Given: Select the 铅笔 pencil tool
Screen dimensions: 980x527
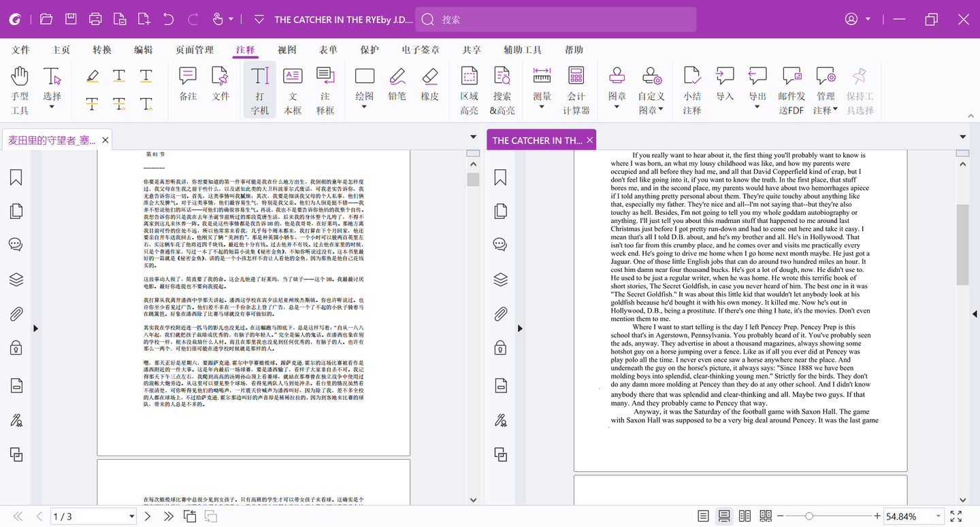Looking at the screenshot, I should [x=397, y=85].
